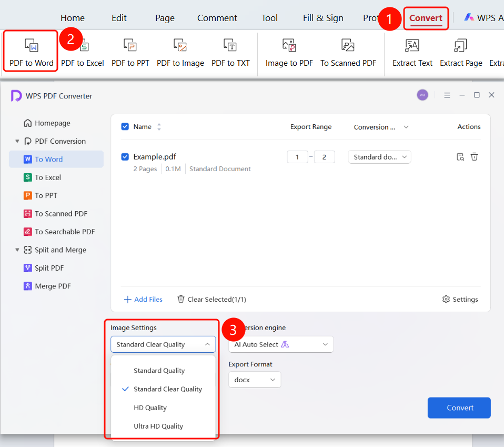Select the PDF to TXT tool
This screenshot has height=447, width=504.
tap(230, 52)
